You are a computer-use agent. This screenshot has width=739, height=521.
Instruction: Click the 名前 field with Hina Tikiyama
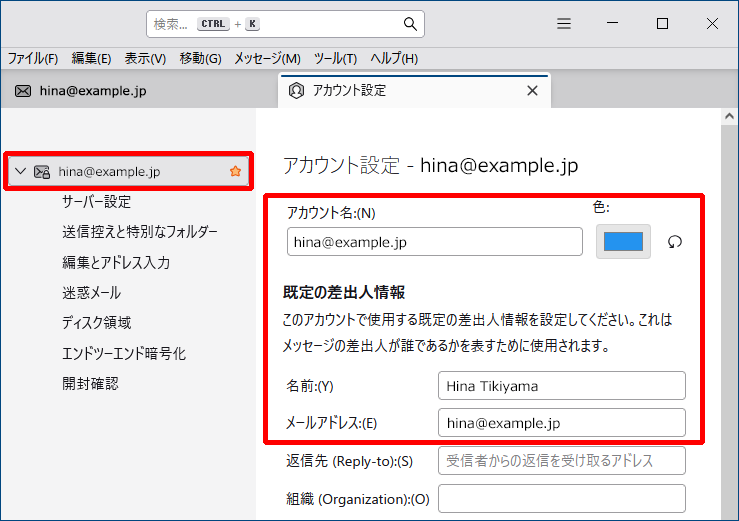click(x=562, y=386)
